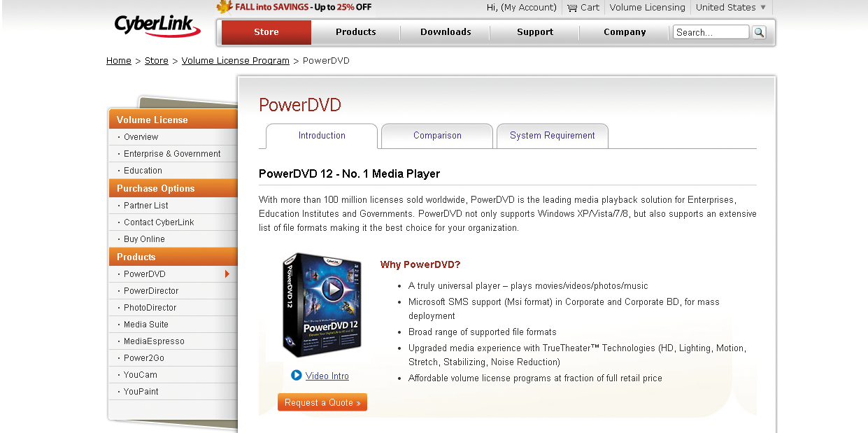Click the autumn leaf savings banner icon
Image resolution: width=868 pixels, height=433 pixels.
click(224, 7)
